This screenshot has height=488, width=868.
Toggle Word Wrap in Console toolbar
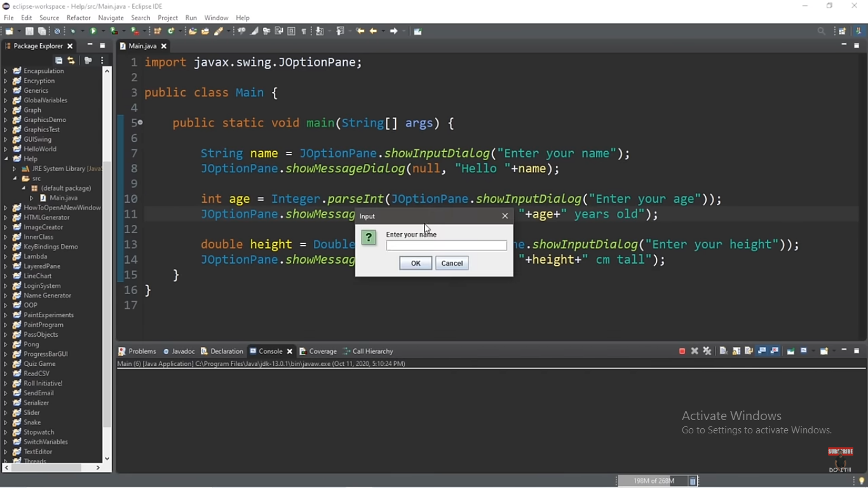click(x=749, y=351)
